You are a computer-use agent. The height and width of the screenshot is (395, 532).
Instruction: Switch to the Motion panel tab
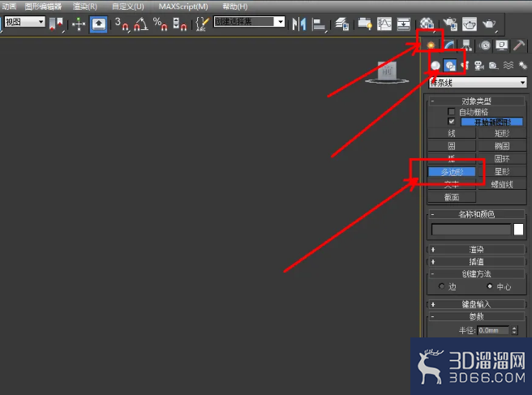[485, 45]
